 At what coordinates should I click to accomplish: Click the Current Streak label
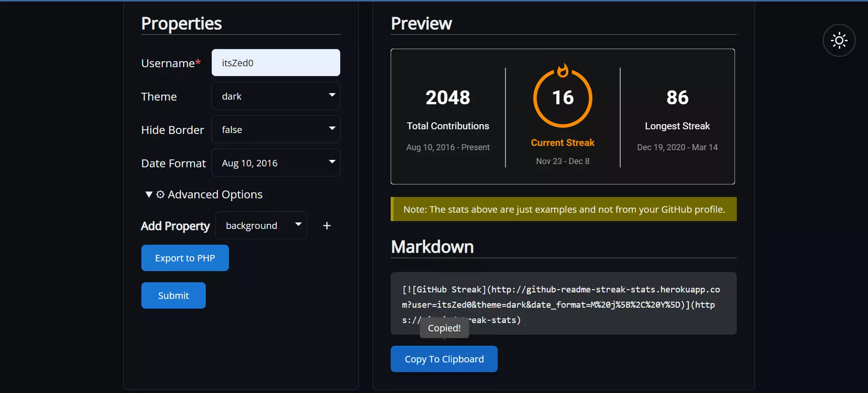coord(563,143)
